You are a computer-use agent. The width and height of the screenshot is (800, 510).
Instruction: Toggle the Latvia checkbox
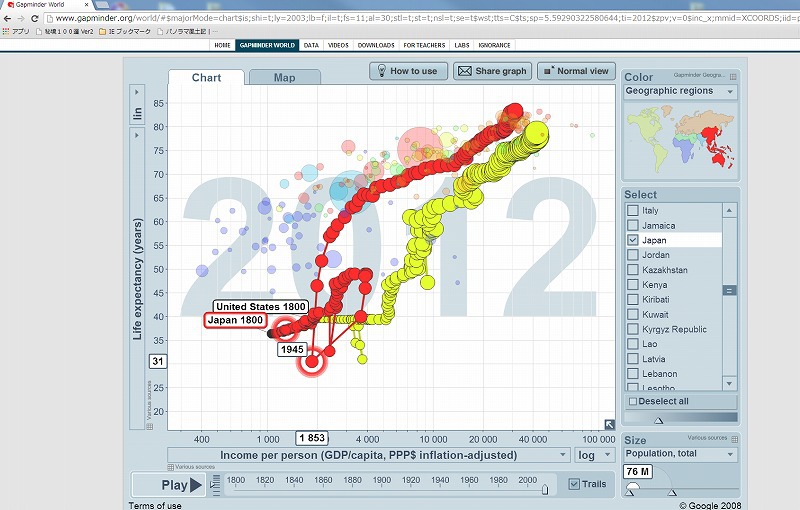[x=633, y=359]
